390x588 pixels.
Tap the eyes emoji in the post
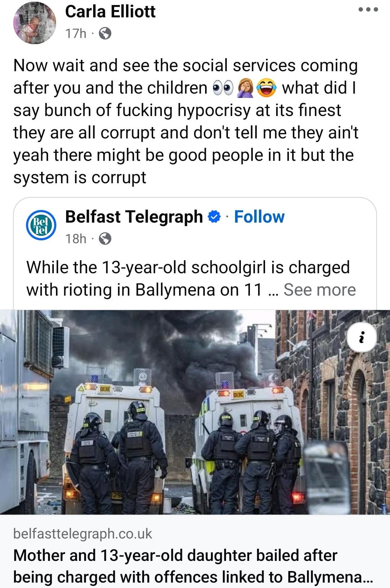(223, 88)
